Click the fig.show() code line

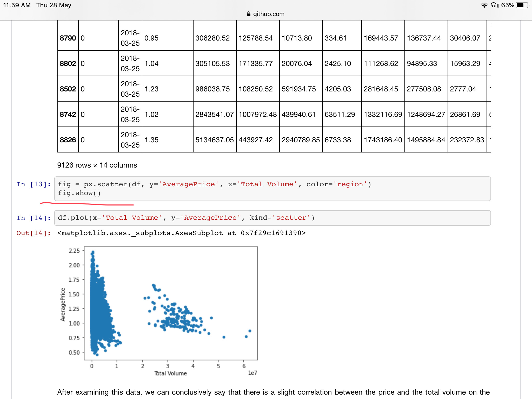pyautogui.click(x=79, y=193)
